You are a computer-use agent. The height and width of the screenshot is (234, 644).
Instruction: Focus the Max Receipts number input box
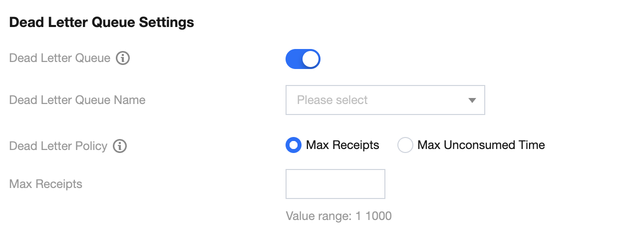pos(335,184)
